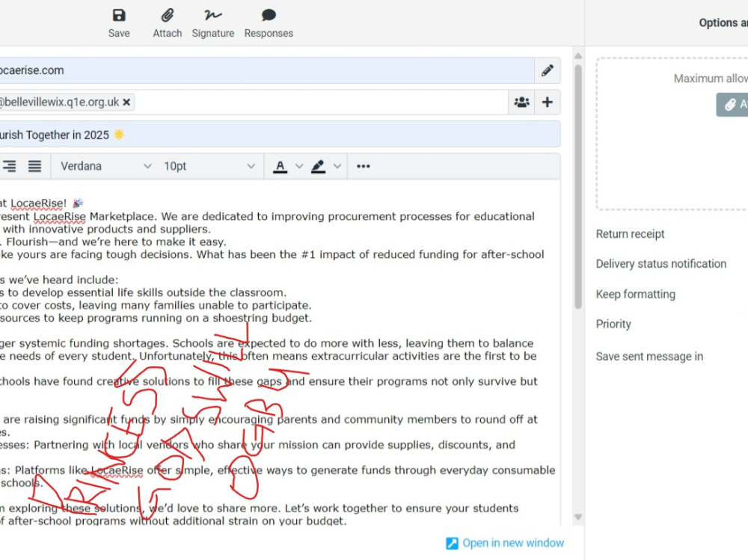Open the 10pt font size dropdown

click(209, 166)
